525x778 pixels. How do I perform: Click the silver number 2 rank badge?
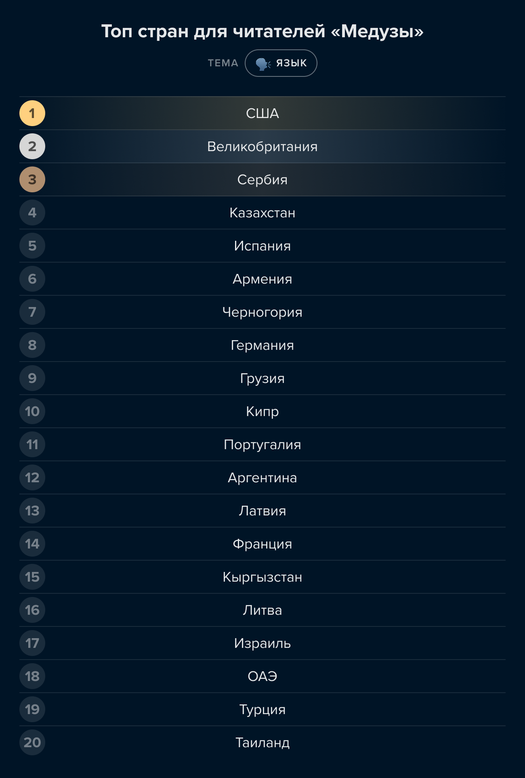[x=32, y=146]
